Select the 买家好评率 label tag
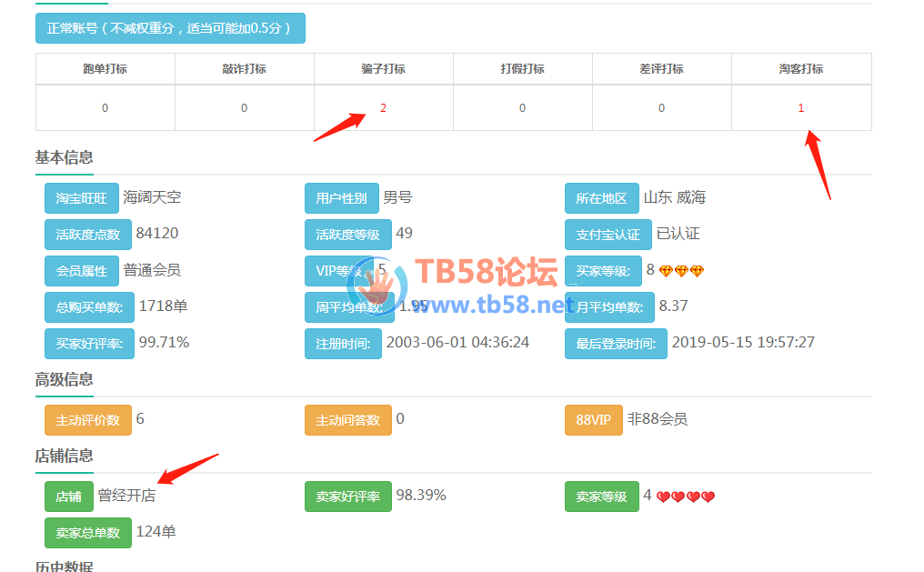924x572 pixels. click(x=88, y=344)
